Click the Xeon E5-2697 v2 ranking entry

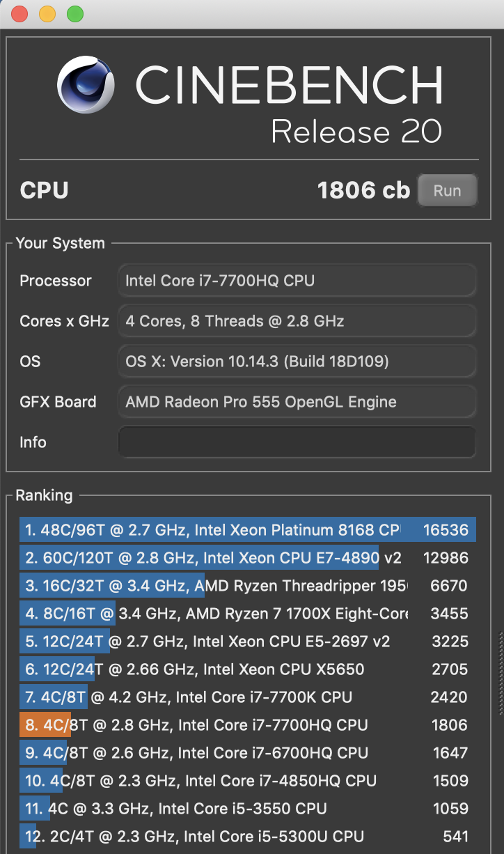[x=247, y=642]
